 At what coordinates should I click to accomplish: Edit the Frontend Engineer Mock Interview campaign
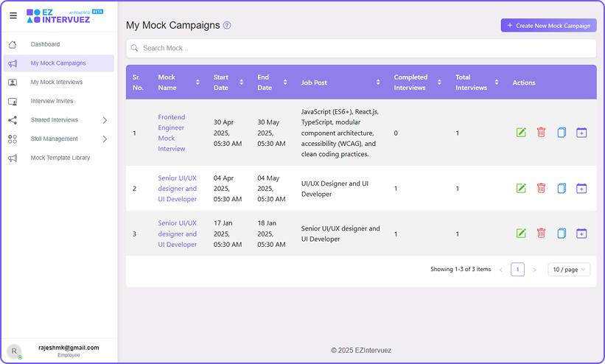click(x=521, y=133)
